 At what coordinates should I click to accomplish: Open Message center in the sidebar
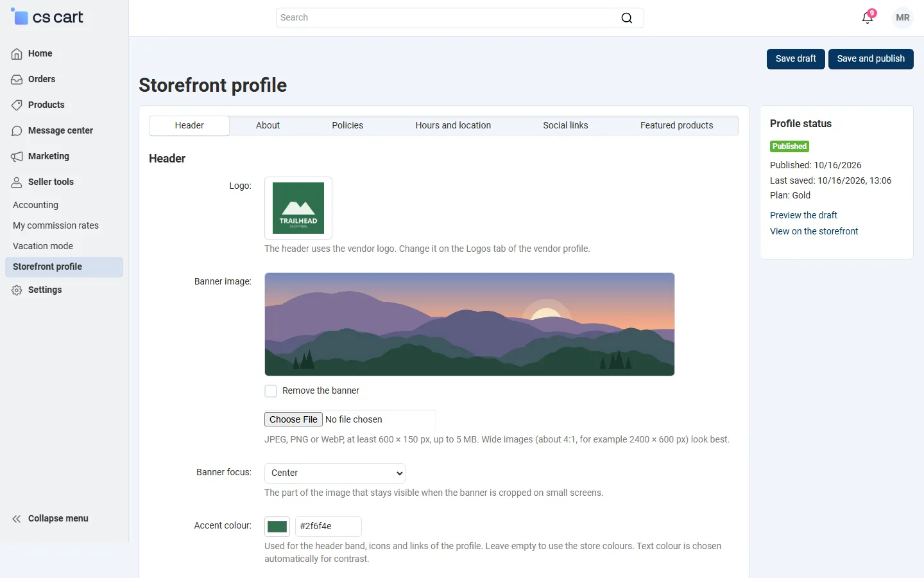[60, 131]
